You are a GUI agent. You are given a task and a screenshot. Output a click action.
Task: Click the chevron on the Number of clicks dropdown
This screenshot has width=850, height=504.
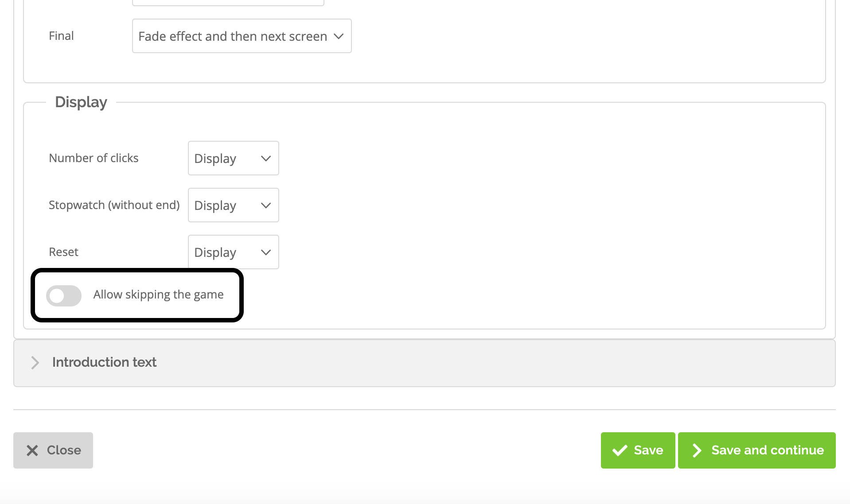click(x=265, y=158)
